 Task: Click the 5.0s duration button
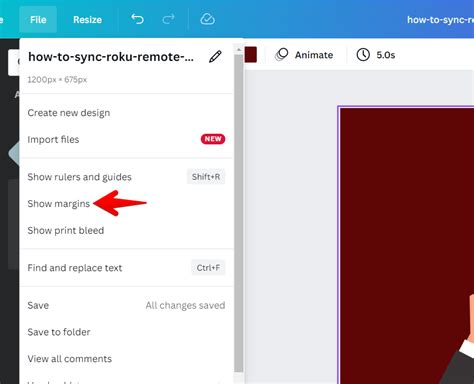[376, 55]
